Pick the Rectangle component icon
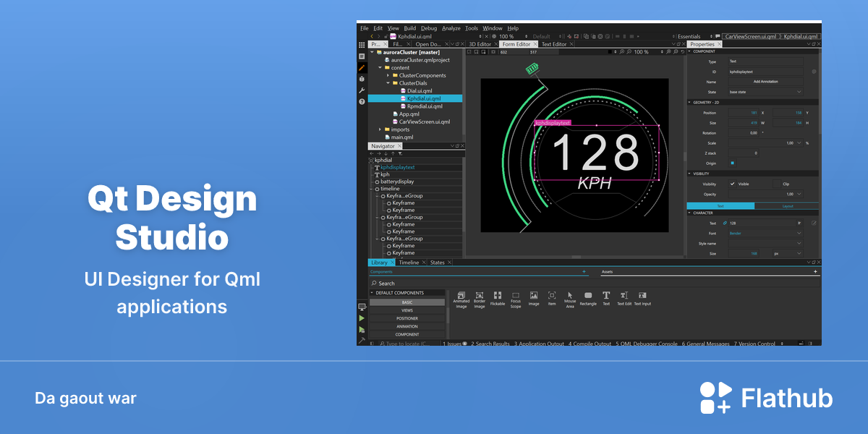This screenshot has height=434, width=868. [588, 296]
